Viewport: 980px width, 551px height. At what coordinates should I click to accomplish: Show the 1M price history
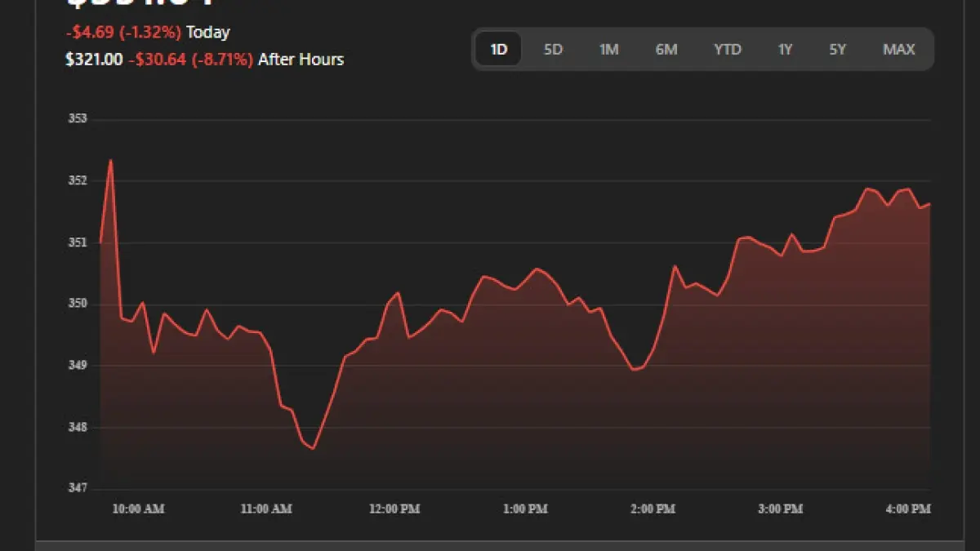pyautogui.click(x=608, y=50)
